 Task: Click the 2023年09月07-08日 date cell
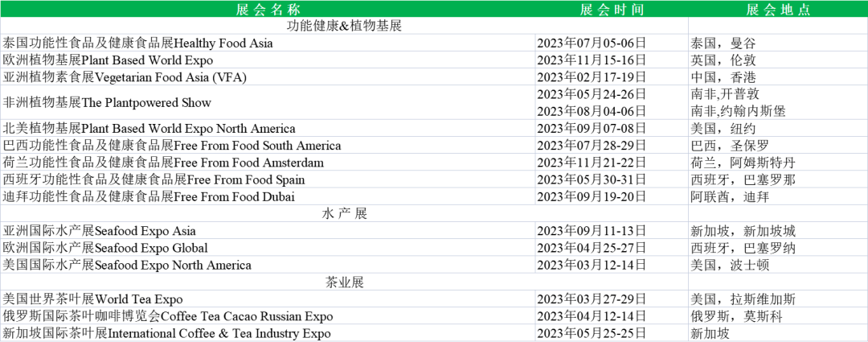point(612,129)
